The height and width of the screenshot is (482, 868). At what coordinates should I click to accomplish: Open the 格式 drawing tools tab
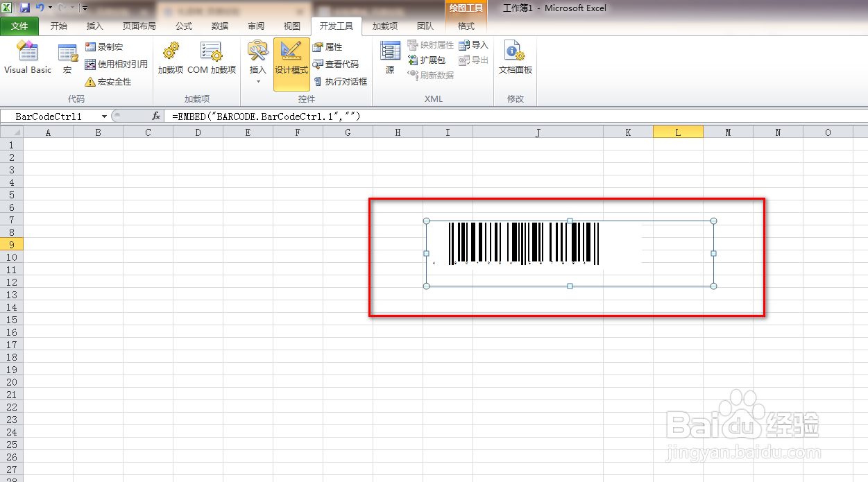pos(466,26)
